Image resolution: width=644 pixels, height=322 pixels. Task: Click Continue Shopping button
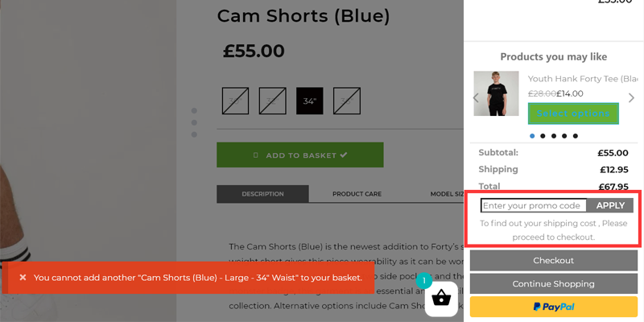pos(554,284)
